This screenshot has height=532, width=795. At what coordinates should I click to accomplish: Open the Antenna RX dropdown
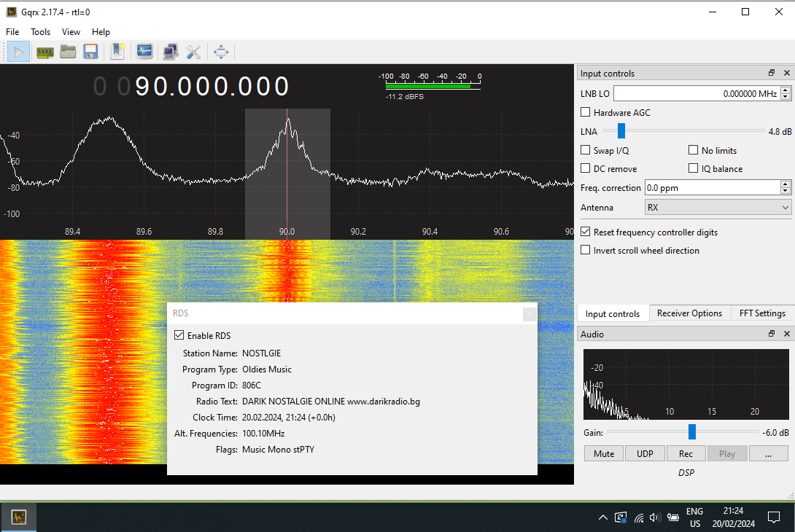[x=718, y=207]
